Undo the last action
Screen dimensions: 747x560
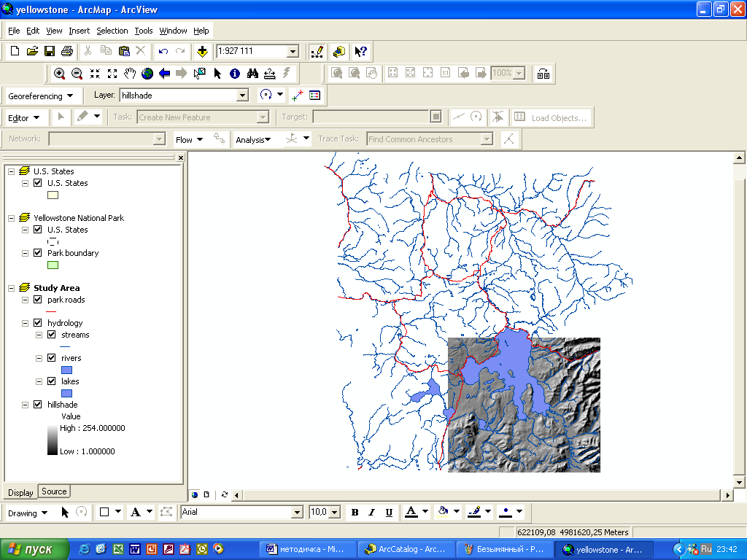(x=163, y=51)
